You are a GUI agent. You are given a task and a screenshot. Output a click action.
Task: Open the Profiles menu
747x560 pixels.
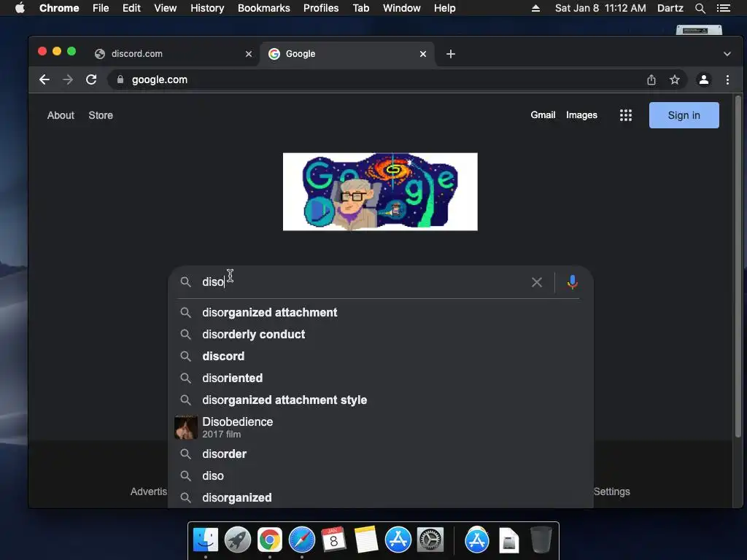click(x=321, y=8)
